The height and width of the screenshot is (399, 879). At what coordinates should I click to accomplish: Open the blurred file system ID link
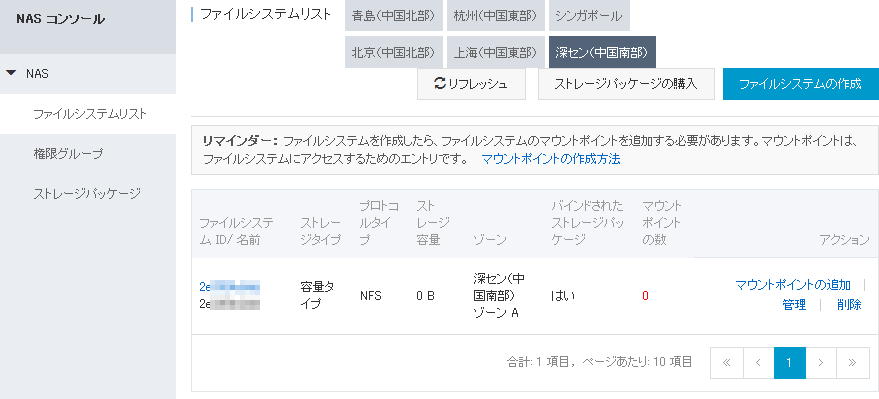[229, 286]
